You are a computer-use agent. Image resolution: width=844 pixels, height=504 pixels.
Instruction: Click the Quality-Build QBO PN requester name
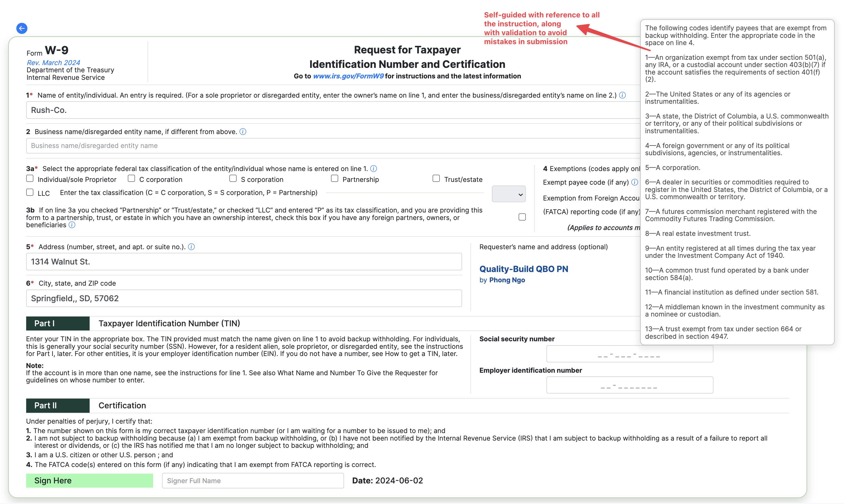coord(523,269)
